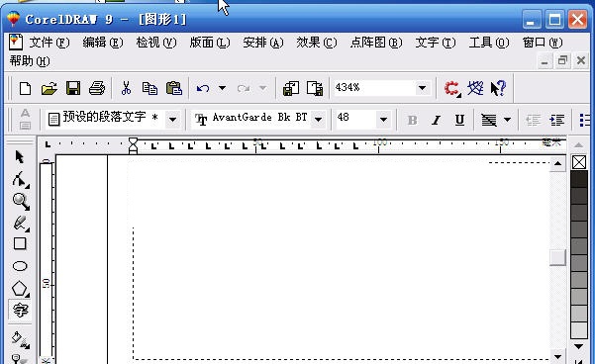This screenshot has height=364, width=595.
Task: Click the Import icon in toolbar
Action: coord(291,89)
